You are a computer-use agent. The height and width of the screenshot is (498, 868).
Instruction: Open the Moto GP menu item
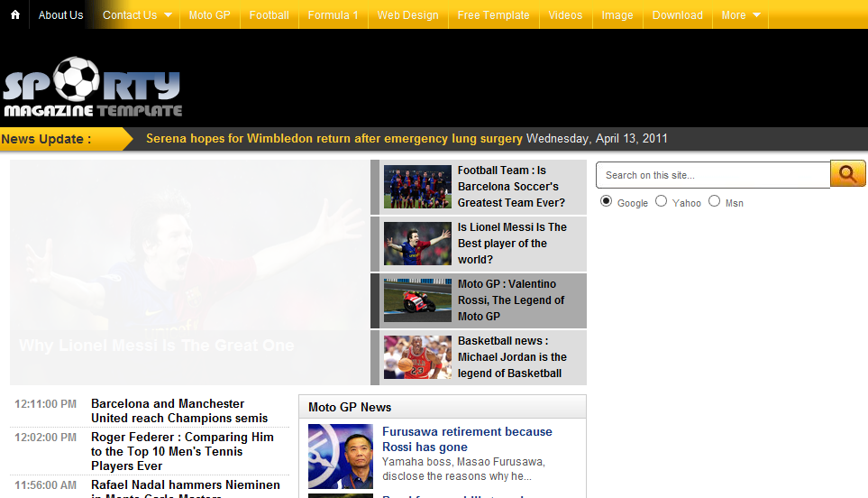pyautogui.click(x=210, y=15)
